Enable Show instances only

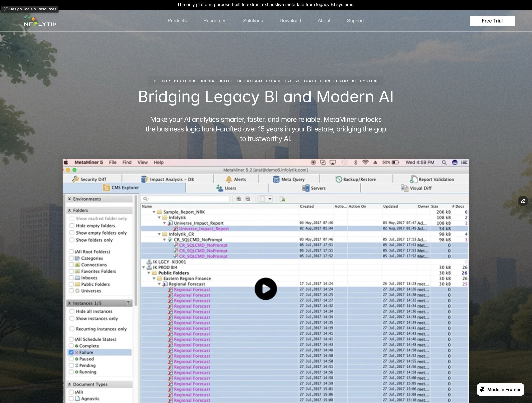(x=72, y=318)
